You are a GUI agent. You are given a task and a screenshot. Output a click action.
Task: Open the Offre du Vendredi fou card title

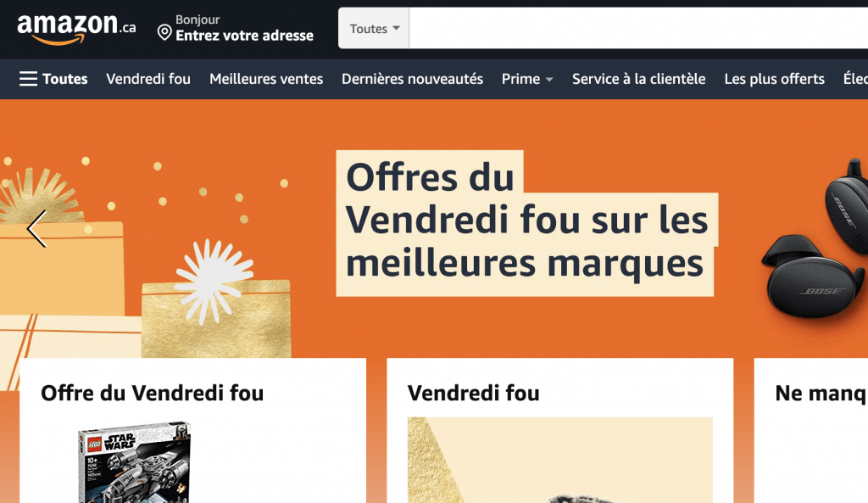(153, 394)
